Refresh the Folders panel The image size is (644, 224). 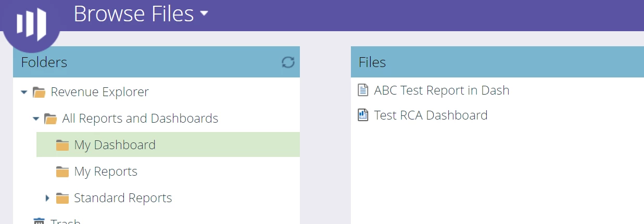pos(288,62)
